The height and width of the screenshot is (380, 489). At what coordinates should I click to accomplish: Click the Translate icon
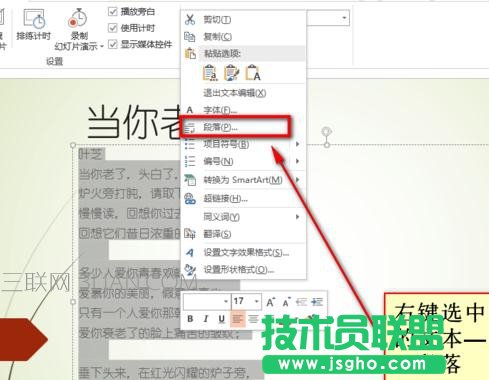click(x=190, y=234)
